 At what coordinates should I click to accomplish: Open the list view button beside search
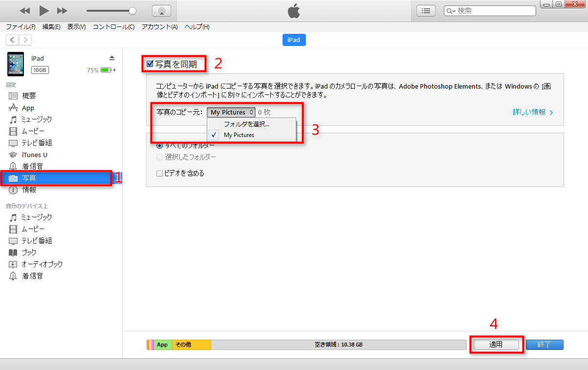click(x=426, y=11)
